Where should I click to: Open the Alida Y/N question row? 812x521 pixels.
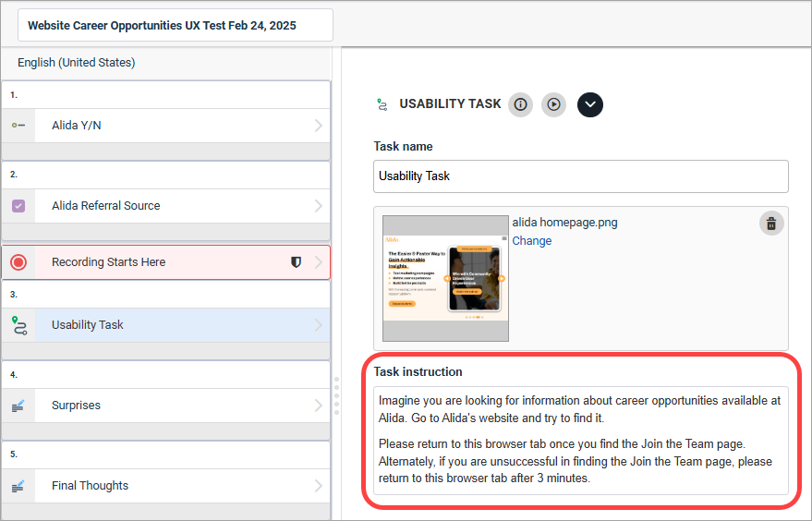[165, 126]
